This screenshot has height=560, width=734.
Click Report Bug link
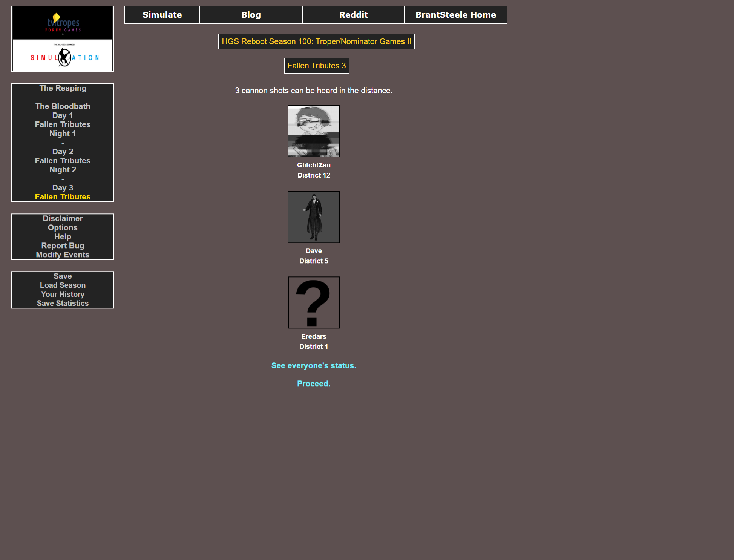[x=63, y=245]
